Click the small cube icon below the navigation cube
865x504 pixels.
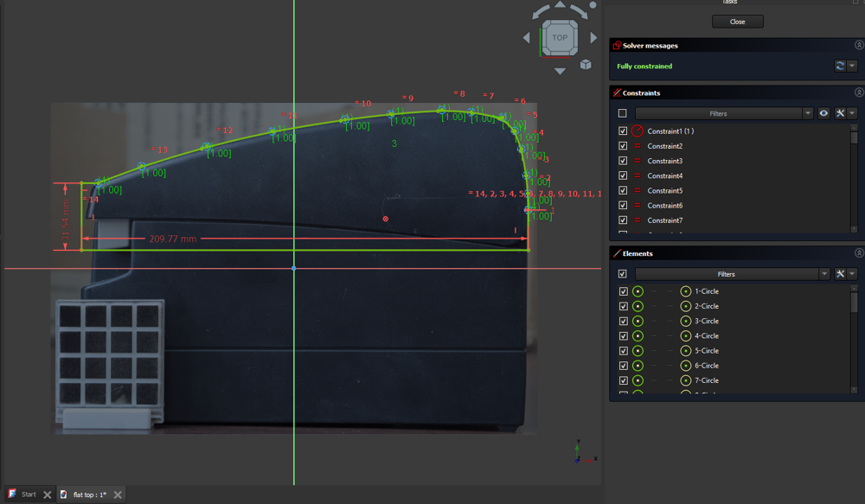pos(586,64)
